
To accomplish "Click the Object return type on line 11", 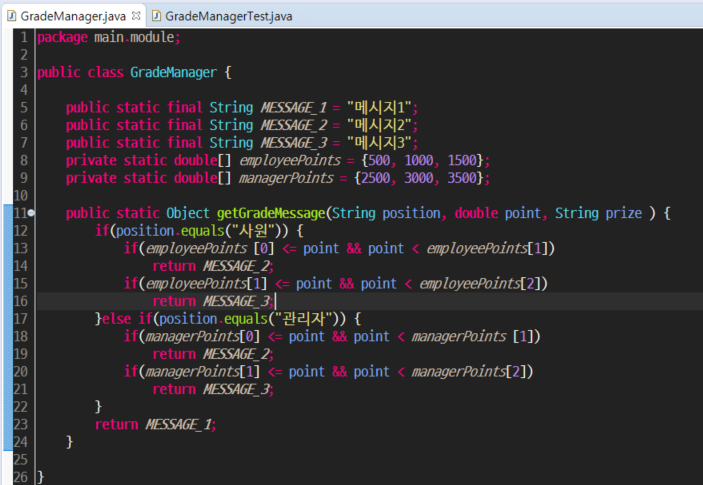I will click(x=188, y=213).
